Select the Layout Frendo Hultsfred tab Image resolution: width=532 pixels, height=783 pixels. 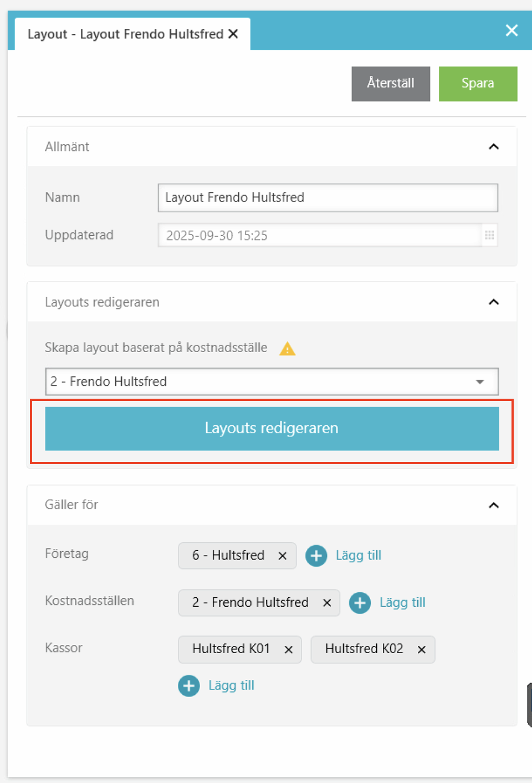(x=125, y=34)
